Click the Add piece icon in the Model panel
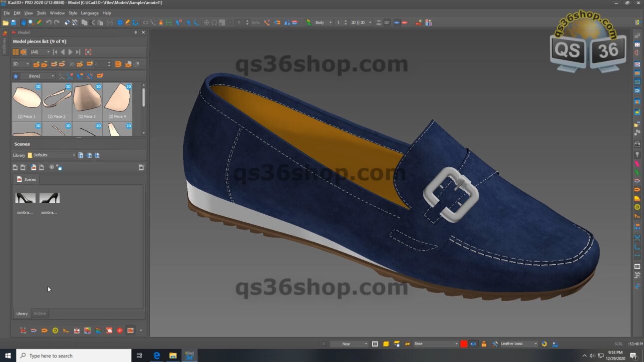Screen dimensions: 644x362 click(36, 64)
